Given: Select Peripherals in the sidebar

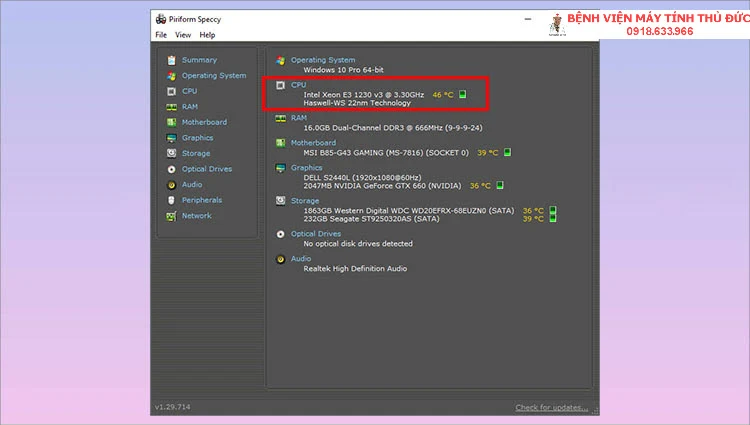Looking at the screenshot, I should 202,200.
